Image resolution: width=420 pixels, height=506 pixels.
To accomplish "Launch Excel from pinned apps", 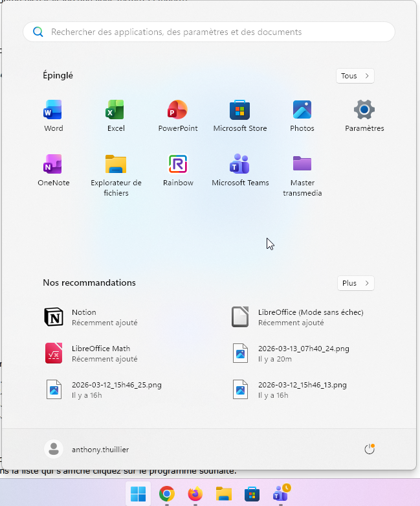I will tap(116, 116).
